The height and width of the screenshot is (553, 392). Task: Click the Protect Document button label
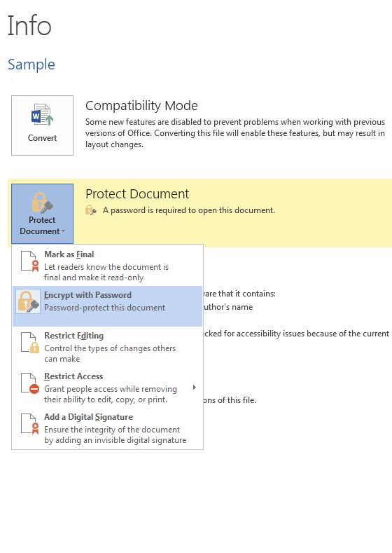point(40,226)
